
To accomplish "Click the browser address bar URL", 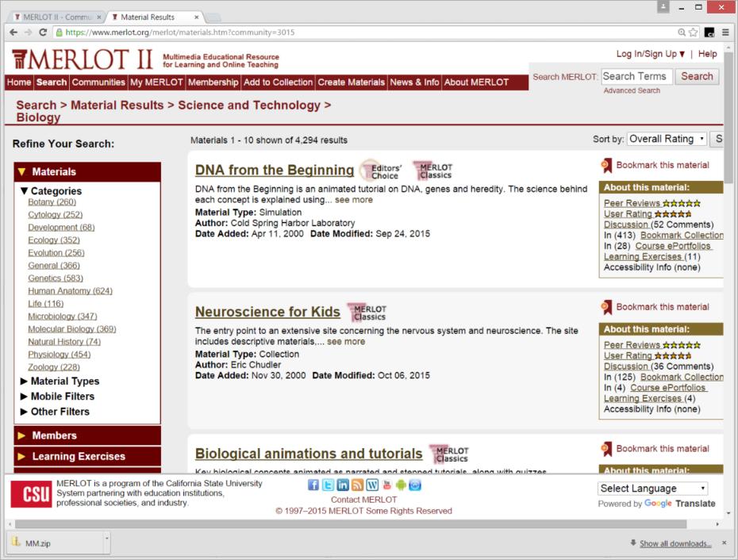I will click(x=180, y=32).
